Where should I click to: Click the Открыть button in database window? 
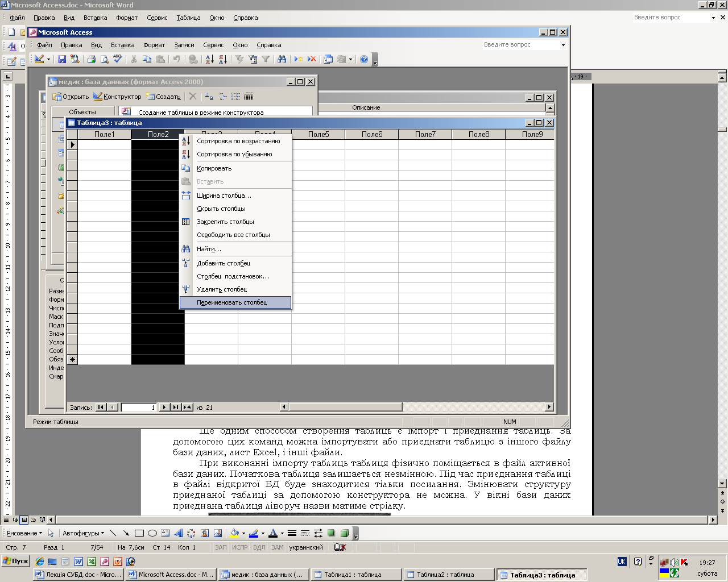[x=71, y=97]
